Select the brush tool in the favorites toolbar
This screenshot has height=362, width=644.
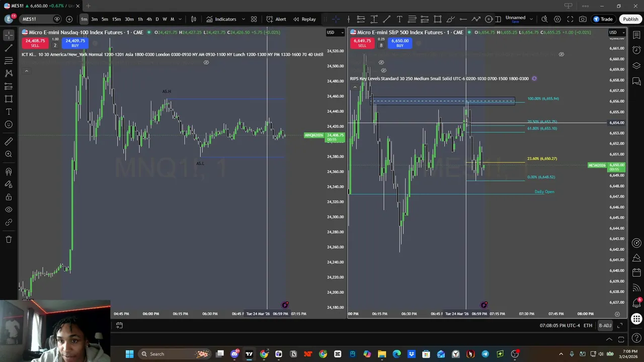coord(450,19)
